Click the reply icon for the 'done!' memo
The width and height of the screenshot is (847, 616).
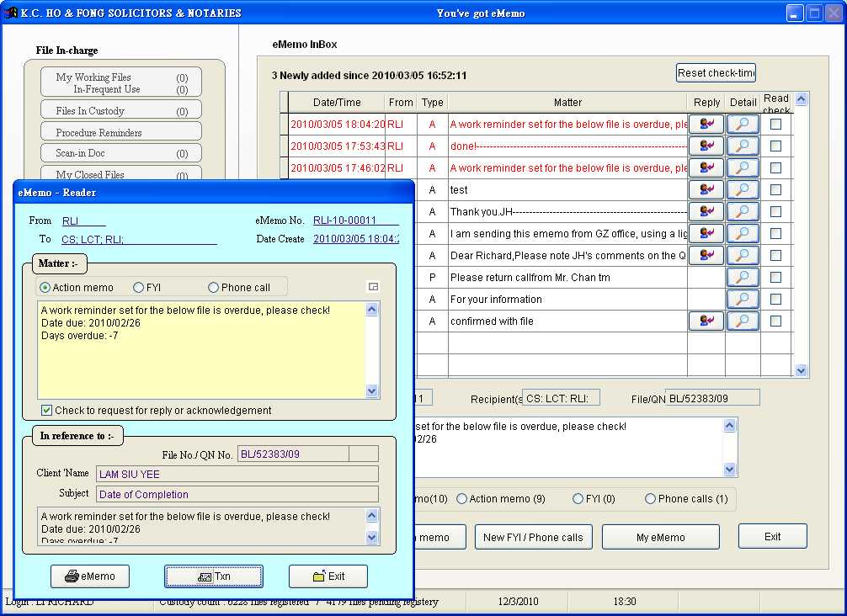click(x=706, y=146)
